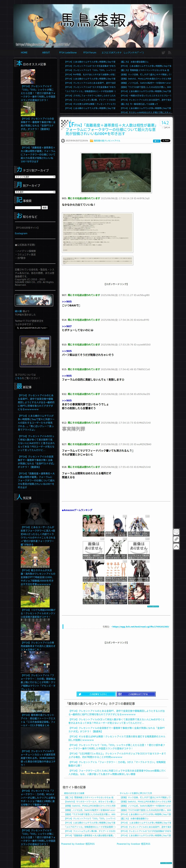Open the Twitter bird icon in navigation bar
Viewport: 186px width, 868px height.
(163, 53)
